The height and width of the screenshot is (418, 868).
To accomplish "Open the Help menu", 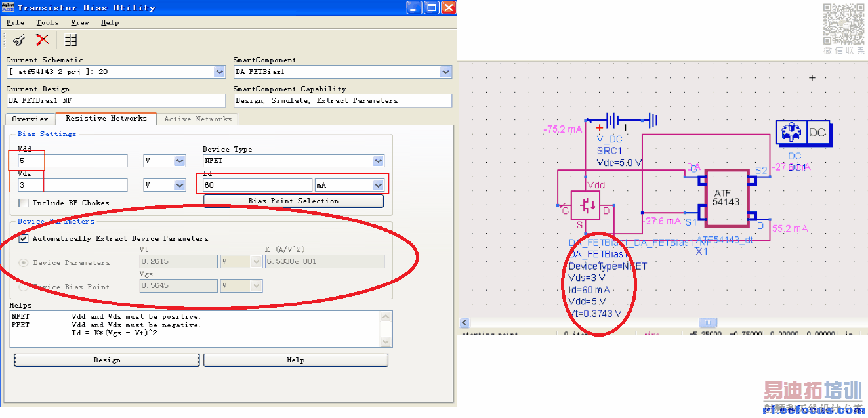I will click(110, 22).
